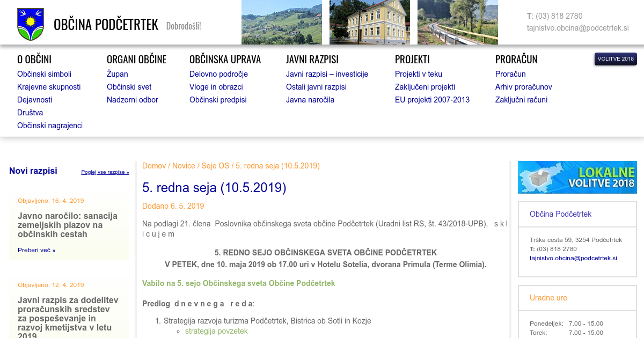Click the Občina Podčetrtek coat of arms logo
Image resolution: width=644 pixels, height=338 pixels.
(x=30, y=24)
